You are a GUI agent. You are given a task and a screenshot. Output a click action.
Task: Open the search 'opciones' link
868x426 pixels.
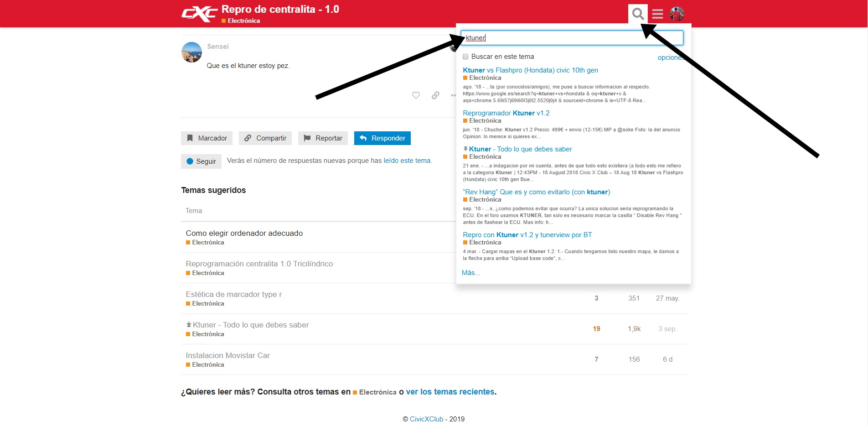671,57
